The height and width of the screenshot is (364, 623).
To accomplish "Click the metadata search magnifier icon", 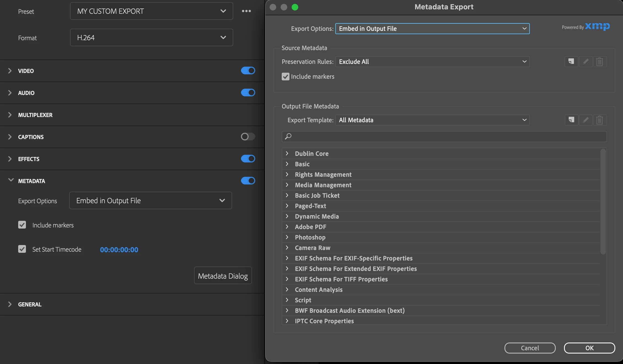I will 288,136.
